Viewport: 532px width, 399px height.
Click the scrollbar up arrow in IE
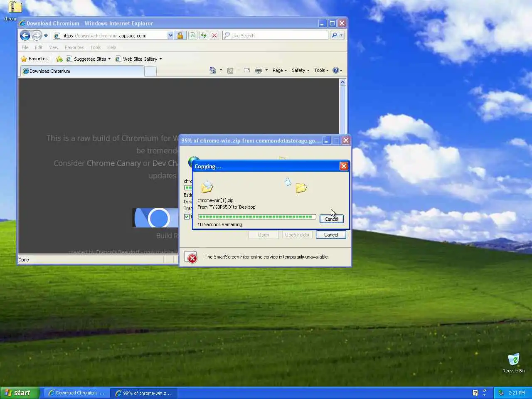pos(342,82)
